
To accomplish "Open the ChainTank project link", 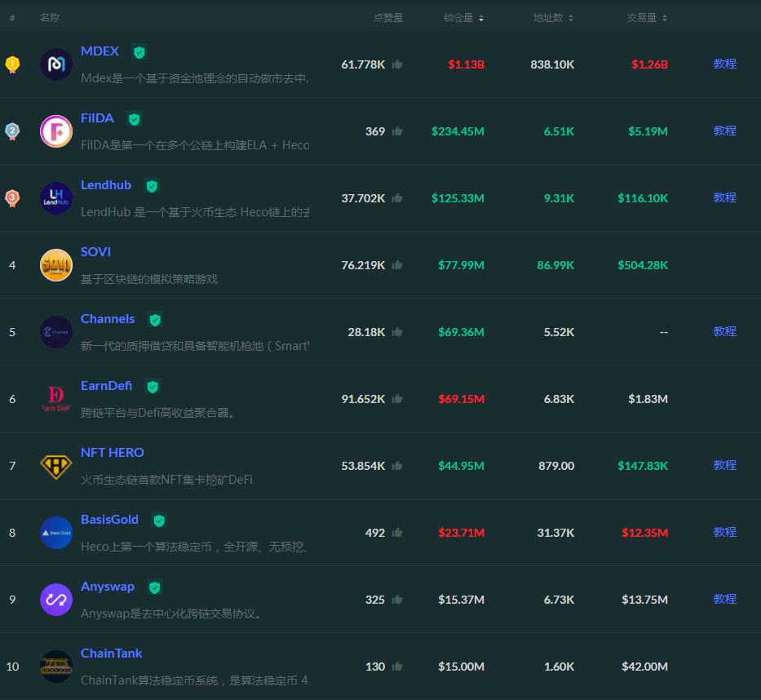I will pyautogui.click(x=111, y=653).
